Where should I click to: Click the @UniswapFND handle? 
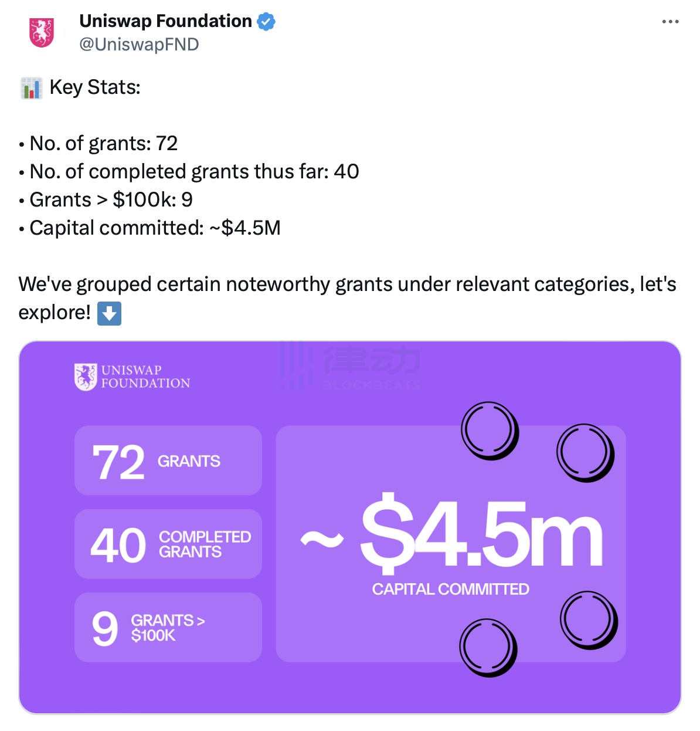(139, 45)
